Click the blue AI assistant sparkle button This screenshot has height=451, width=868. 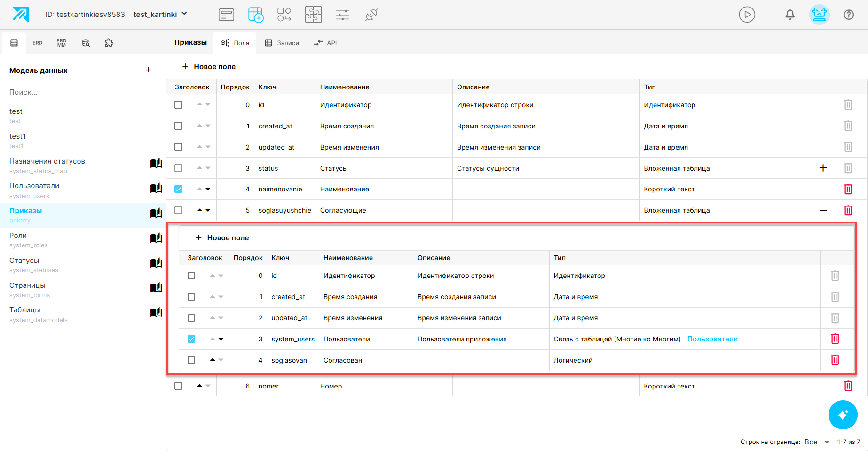click(x=843, y=415)
